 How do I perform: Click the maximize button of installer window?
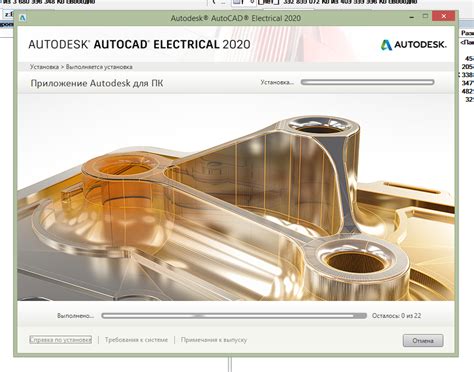[425, 16]
